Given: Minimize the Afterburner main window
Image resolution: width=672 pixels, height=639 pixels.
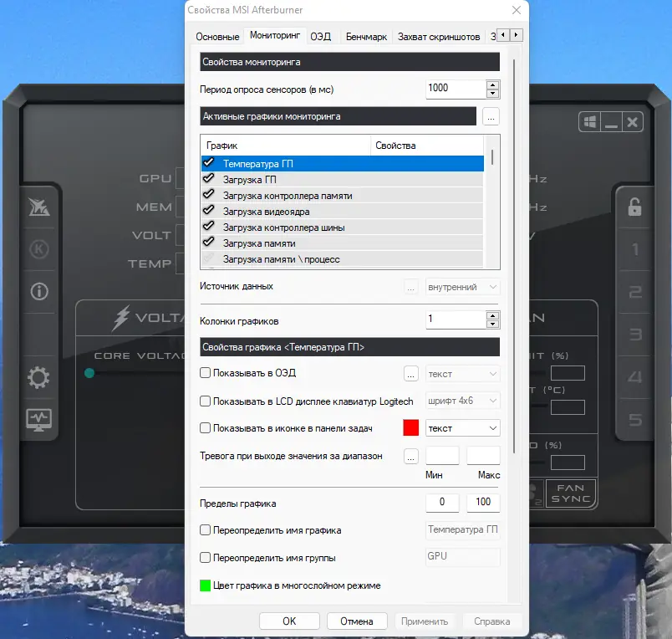Looking at the screenshot, I should tap(611, 122).
